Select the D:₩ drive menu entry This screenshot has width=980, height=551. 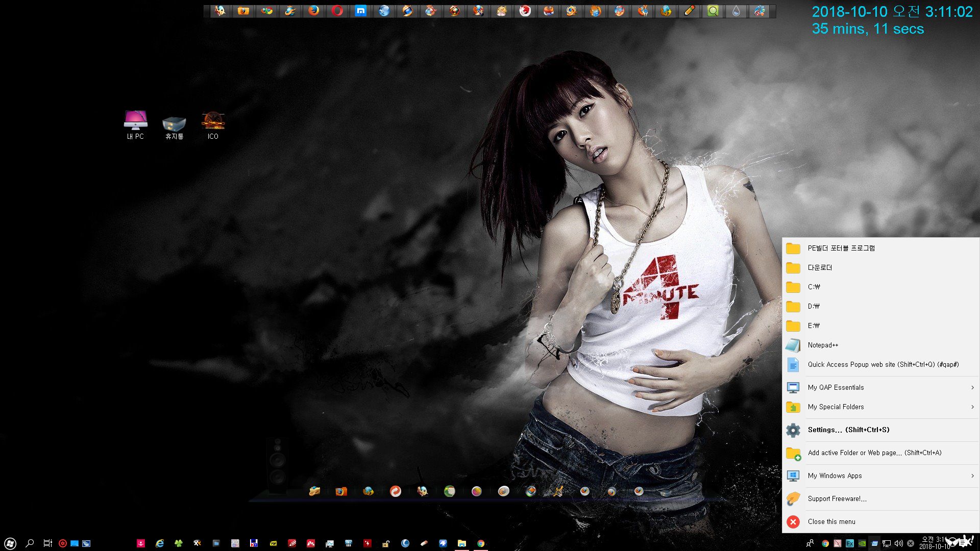880,306
